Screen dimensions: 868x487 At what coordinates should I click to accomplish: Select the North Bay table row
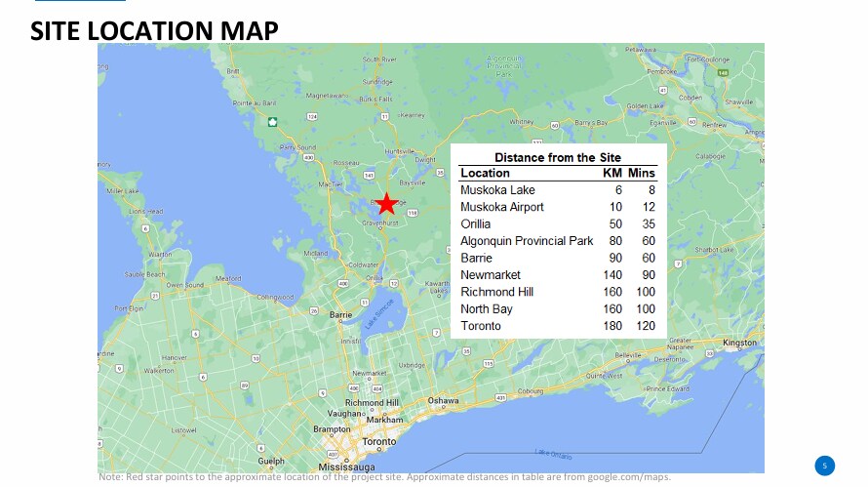pos(557,309)
